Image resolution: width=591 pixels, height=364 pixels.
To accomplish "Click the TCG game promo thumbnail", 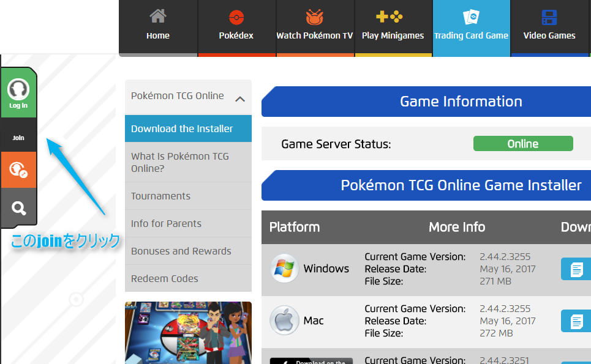I will pyautogui.click(x=188, y=333).
